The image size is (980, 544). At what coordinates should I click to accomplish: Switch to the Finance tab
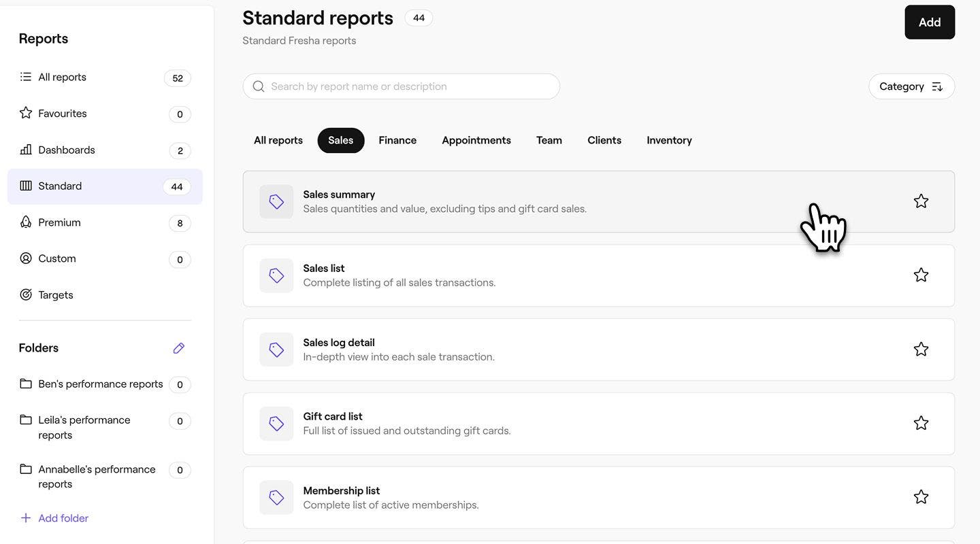pos(397,140)
